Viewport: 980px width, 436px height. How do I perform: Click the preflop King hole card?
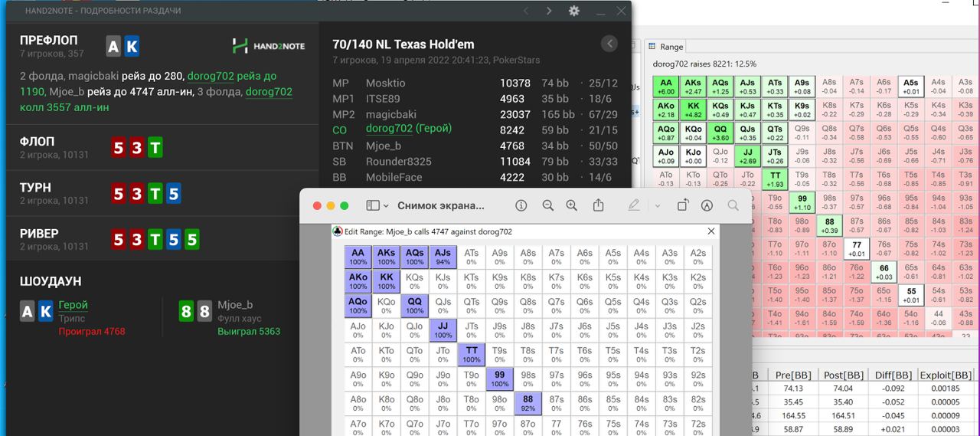[132, 47]
